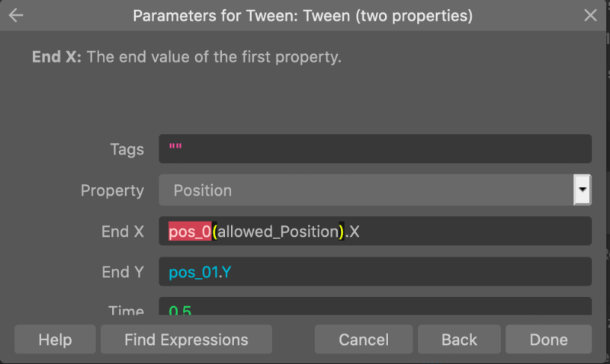The image size is (610, 364).
Task: Click the red highlighted pos_0 text
Action: tap(190, 231)
